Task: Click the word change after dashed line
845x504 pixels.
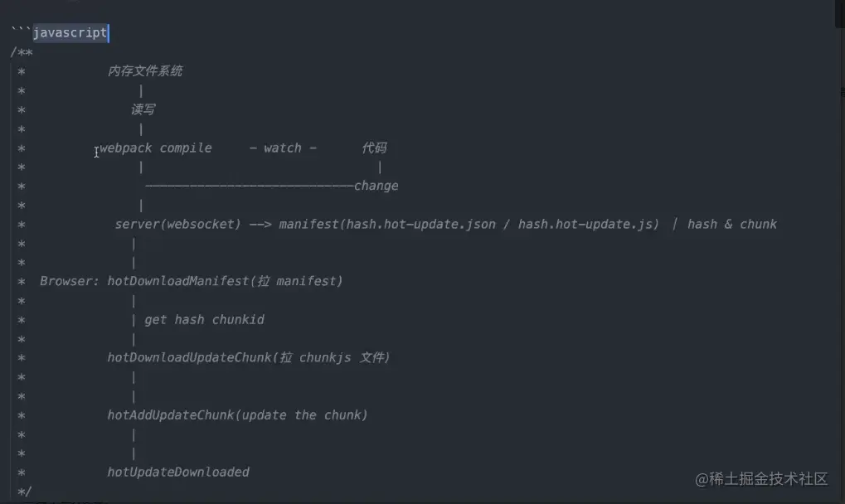Action: pyautogui.click(x=376, y=186)
